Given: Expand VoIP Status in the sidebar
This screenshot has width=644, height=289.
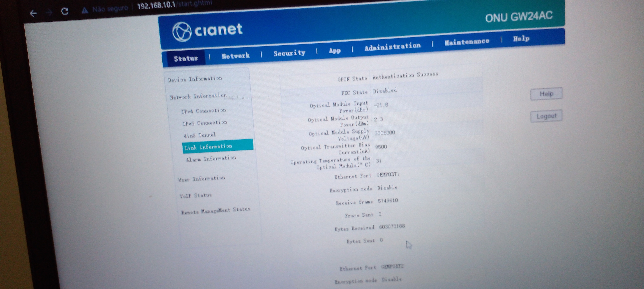Looking at the screenshot, I should tap(195, 195).
